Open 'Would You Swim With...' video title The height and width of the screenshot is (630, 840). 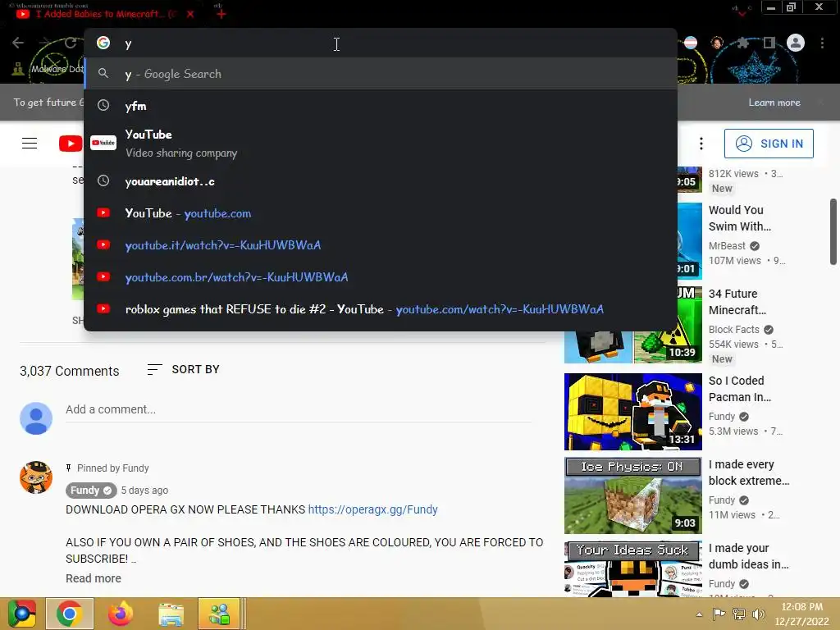coord(740,218)
